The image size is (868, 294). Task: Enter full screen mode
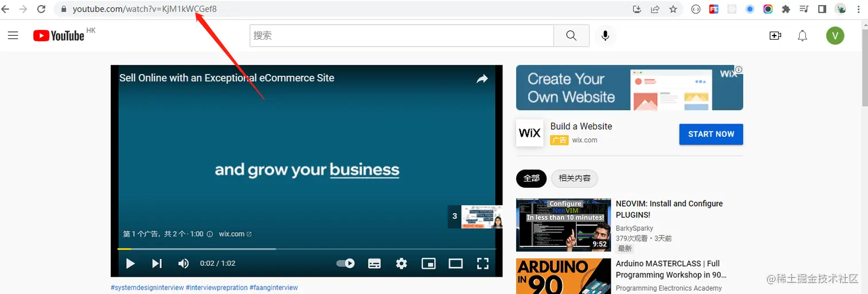tap(483, 264)
